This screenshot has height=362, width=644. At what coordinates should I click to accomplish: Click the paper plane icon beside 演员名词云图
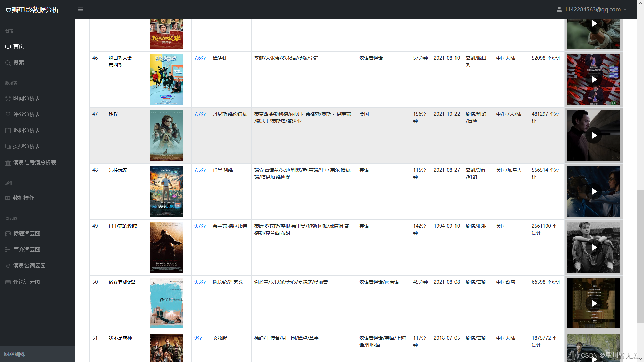[8, 266]
